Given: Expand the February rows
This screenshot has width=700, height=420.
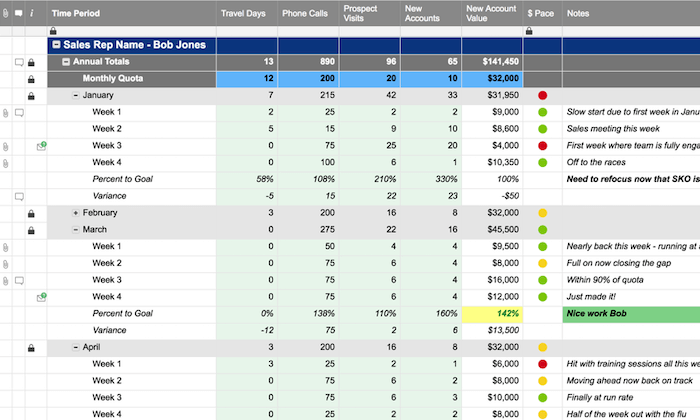Looking at the screenshot, I should (x=75, y=213).
